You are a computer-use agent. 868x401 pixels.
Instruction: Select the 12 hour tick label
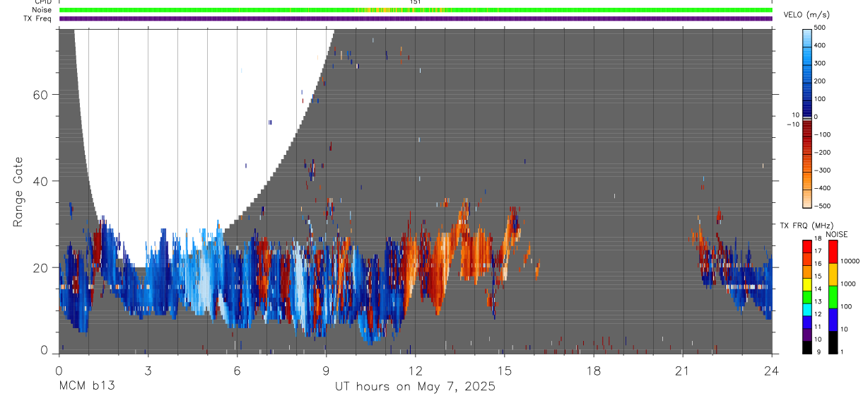pos(415,370)
